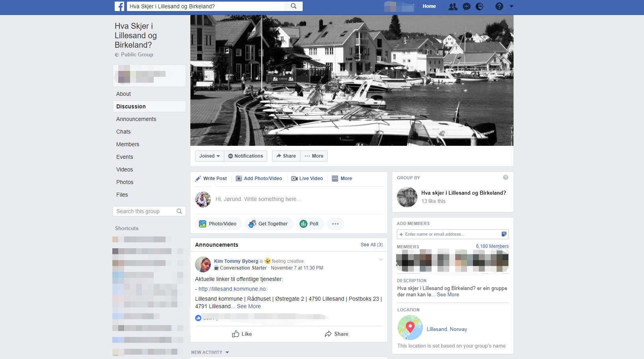Click the search magnifier button in top bar
The width and height of the screenshot is (644, 359).
pyautogui.click(x=294, y=6)
